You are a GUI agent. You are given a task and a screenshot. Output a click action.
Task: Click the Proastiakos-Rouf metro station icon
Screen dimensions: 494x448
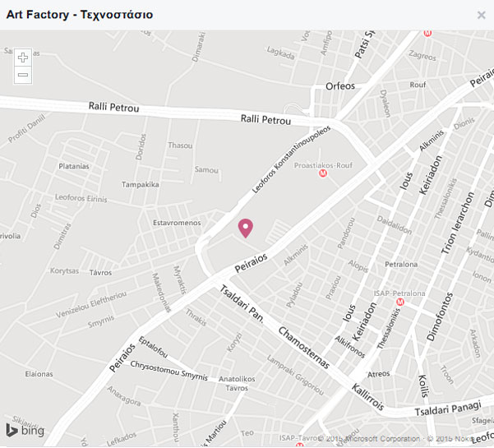323,173
